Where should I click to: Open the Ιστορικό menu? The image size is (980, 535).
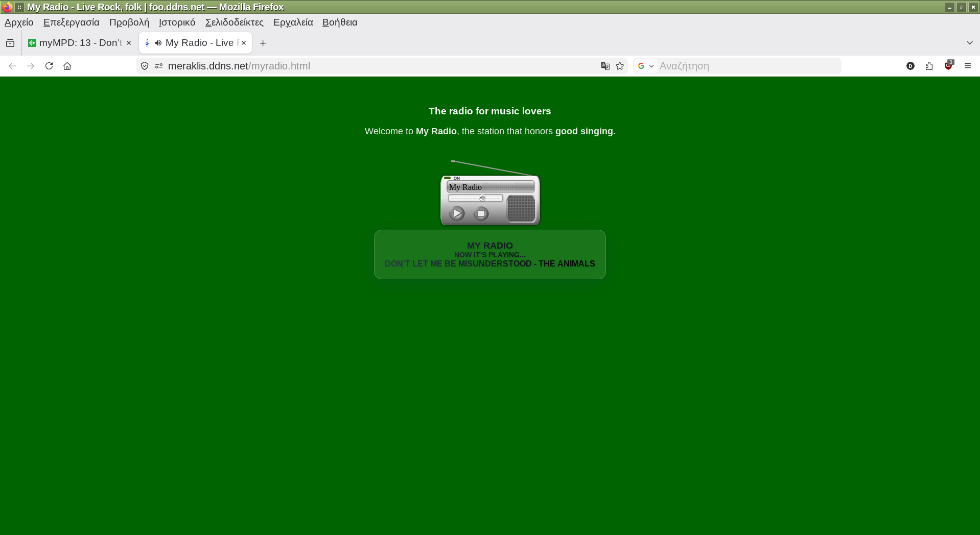pos(177,22)
